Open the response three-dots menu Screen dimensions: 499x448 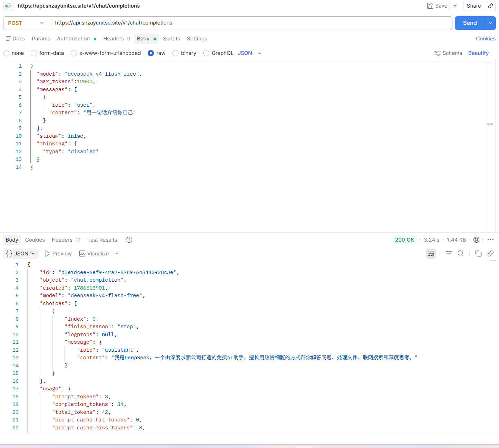tap(490, 240)
